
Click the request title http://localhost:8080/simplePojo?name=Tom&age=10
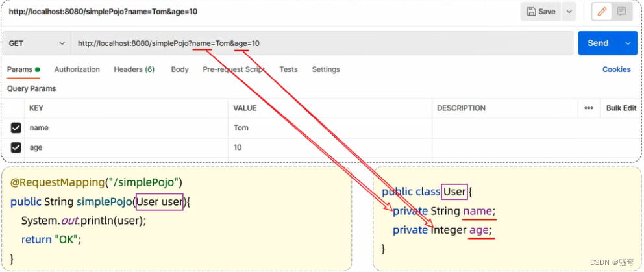[103, 12]
